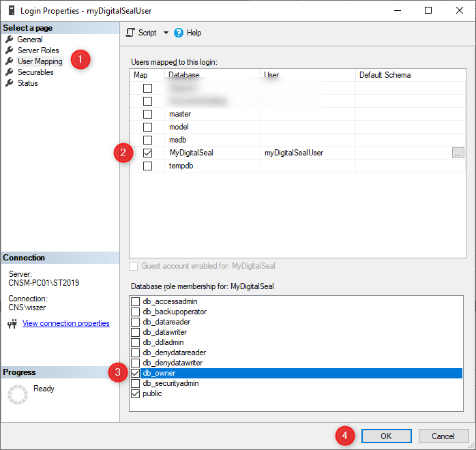476x450 pixels.
Task: Click the connection properties icon
Action: [x=12, y=324]
